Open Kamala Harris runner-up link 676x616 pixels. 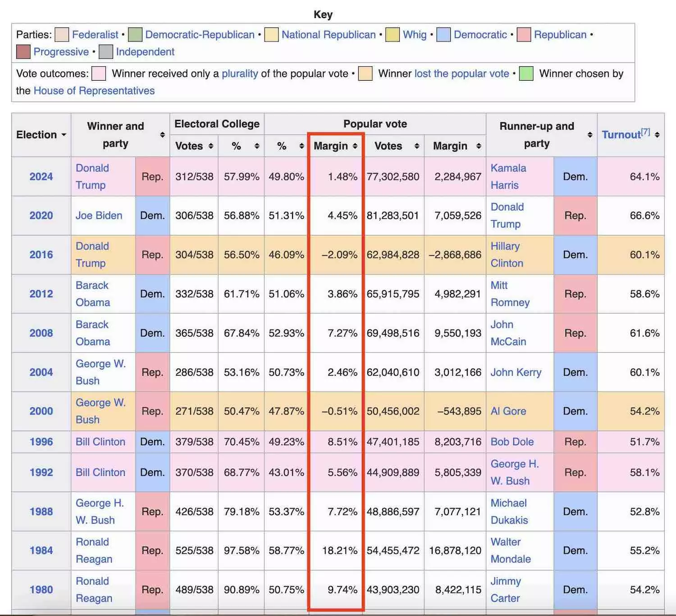508,177
